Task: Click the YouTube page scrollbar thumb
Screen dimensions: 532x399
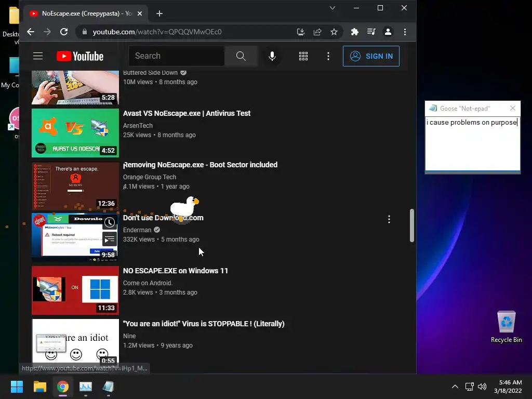Action: click(412, 225)
